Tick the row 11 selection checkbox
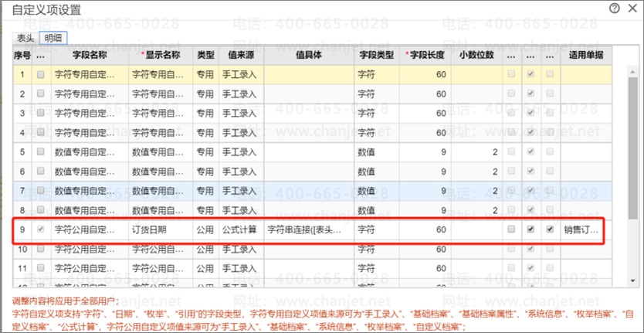 pos(40,268)
